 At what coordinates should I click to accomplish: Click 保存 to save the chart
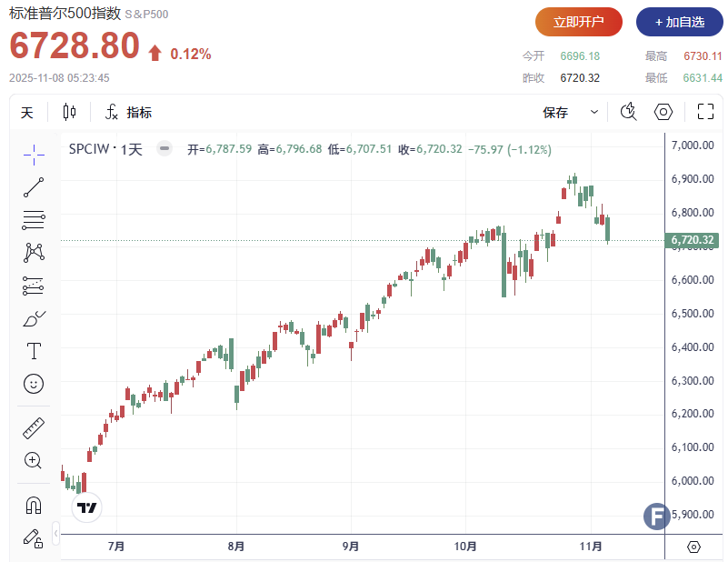tap(555, 113)
